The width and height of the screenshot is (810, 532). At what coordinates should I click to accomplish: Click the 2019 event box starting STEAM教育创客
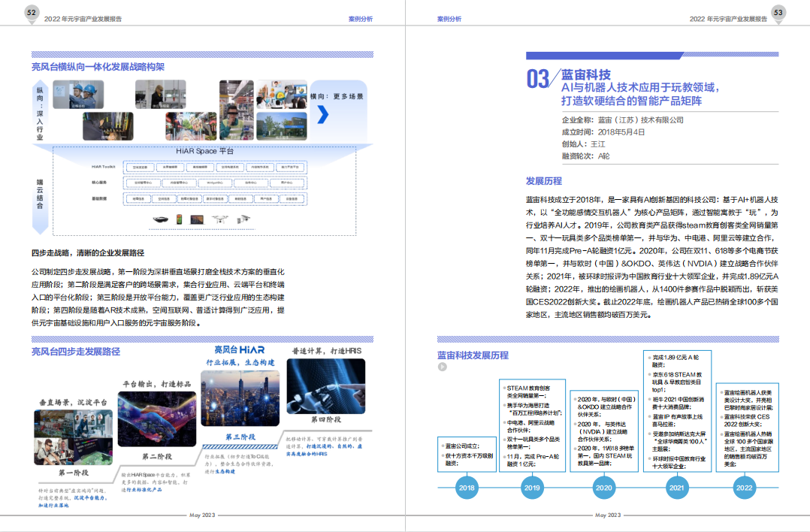(x=532, y=425)
